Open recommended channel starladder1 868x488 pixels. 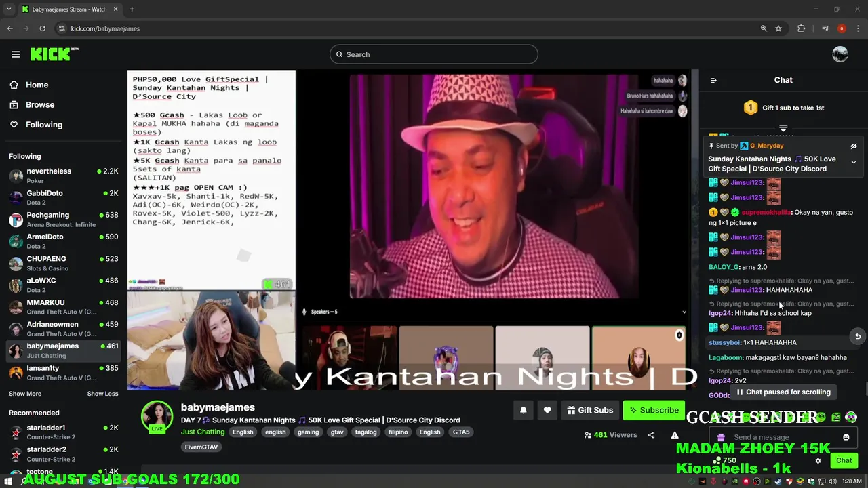64,432
